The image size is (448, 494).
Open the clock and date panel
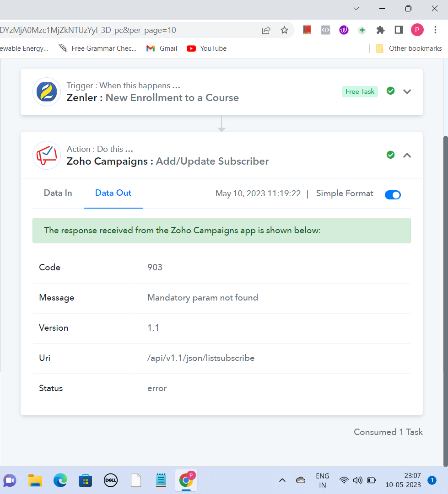click(x=403, y=480)
